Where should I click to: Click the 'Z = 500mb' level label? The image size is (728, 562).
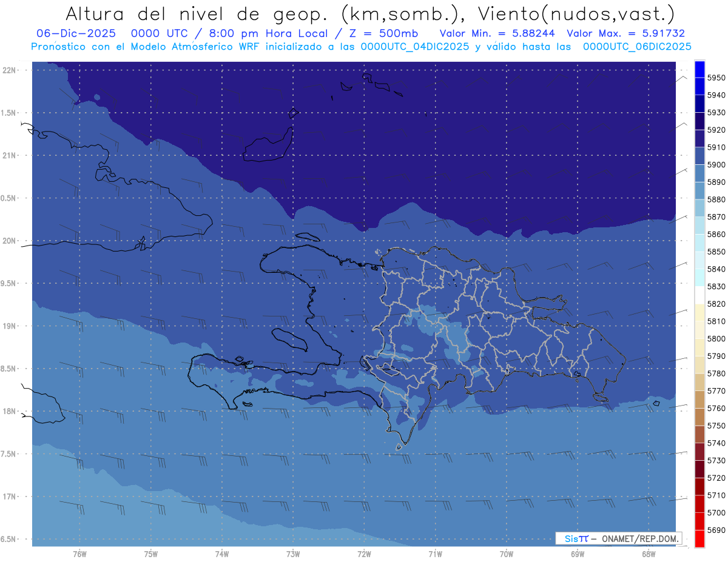(383, 33)
